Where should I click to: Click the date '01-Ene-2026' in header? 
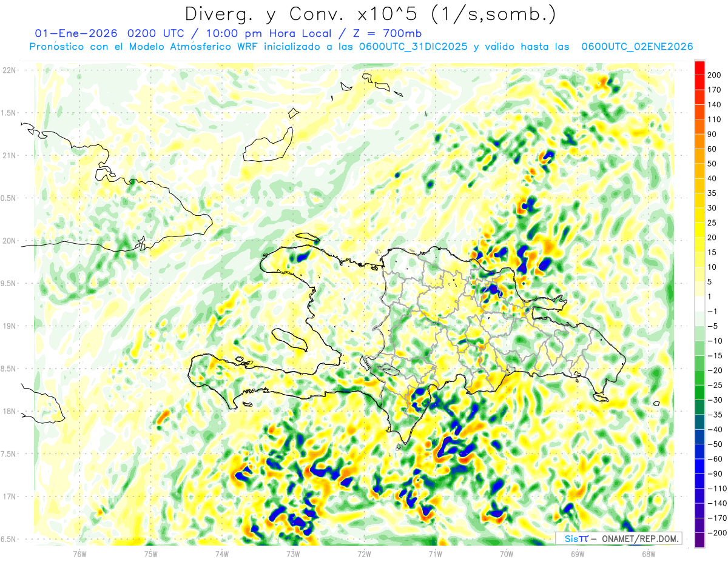pyautogui.click(x=75, y=33)
